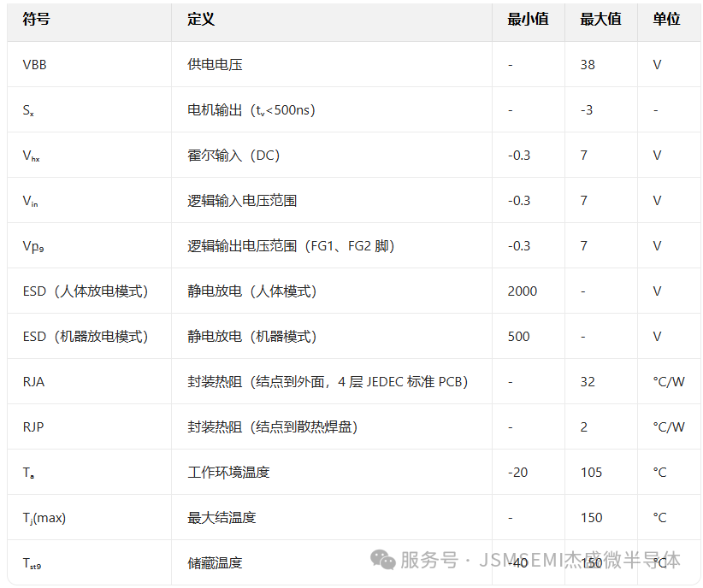Click the °C unit in 工作环境温度 row
703x588 pixels.
[659, 473]
